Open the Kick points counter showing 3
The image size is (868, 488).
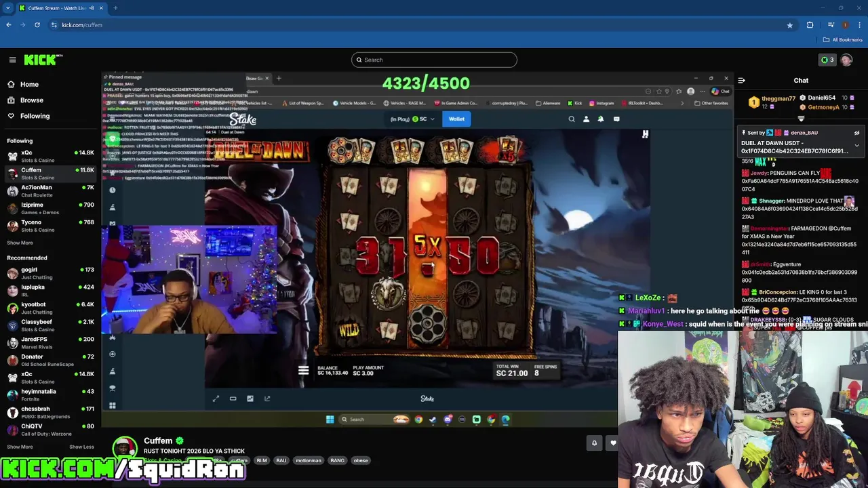coord(827,60)
